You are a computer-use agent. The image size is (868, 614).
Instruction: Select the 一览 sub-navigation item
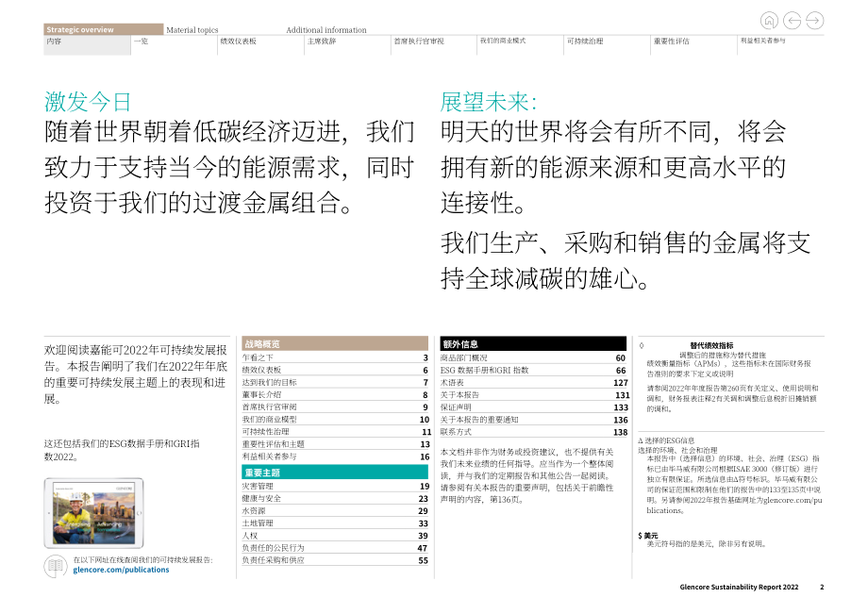click(175, 45)
